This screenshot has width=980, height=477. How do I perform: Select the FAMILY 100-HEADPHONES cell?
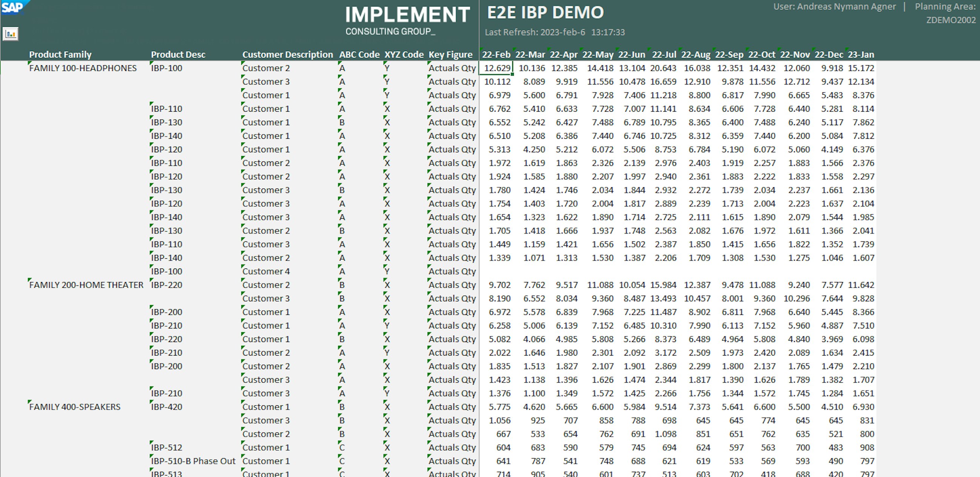tap(83, 68)
